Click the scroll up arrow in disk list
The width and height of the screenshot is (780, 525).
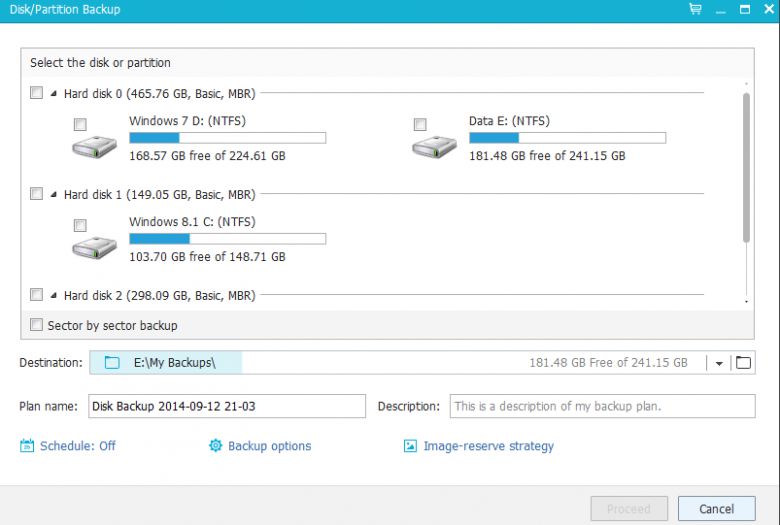pyautogui.click(x=746, y=84)
